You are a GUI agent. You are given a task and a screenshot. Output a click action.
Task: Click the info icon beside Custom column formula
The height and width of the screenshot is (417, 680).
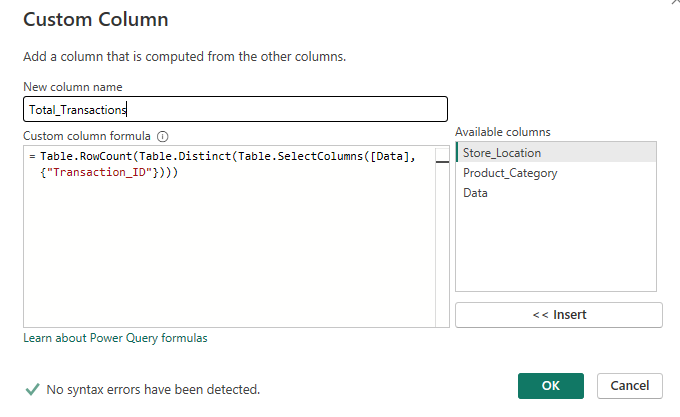[x=163, y=136]
